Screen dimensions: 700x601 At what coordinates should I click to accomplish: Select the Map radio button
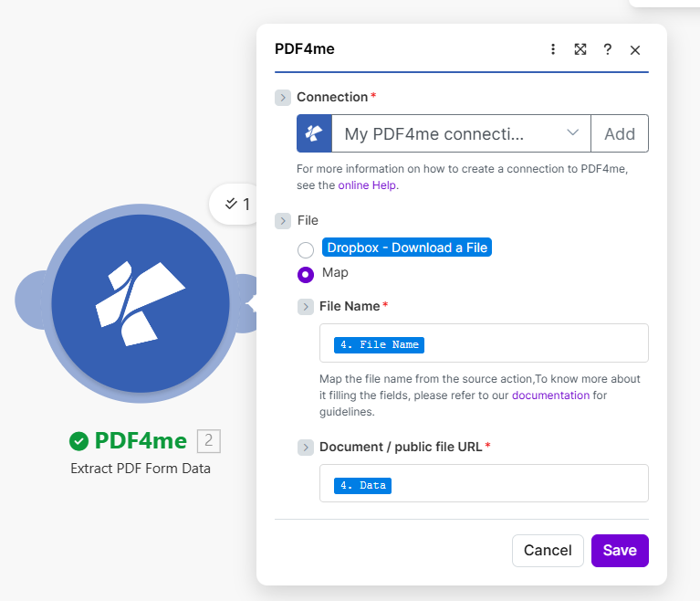coord(306,274)
